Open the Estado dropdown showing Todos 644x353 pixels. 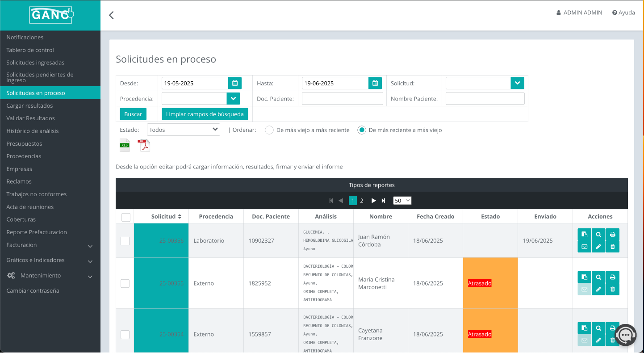pyautogui.click(x=183, y=129)
